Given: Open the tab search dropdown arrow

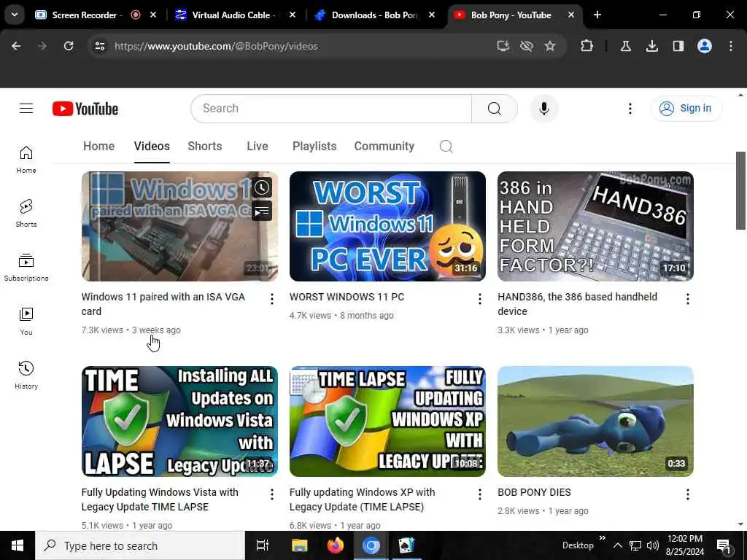Looking at the screenshot, I should pos(15,15).
